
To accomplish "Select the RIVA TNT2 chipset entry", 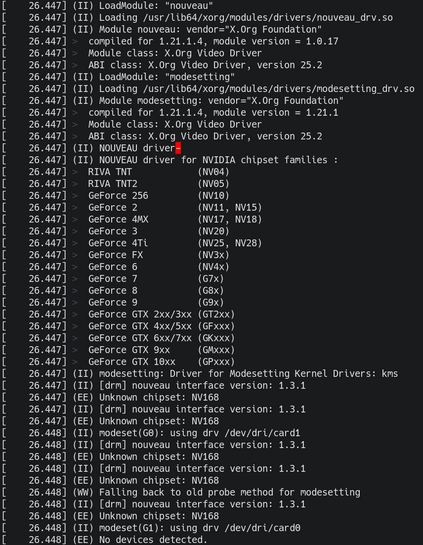I will 159,184.
